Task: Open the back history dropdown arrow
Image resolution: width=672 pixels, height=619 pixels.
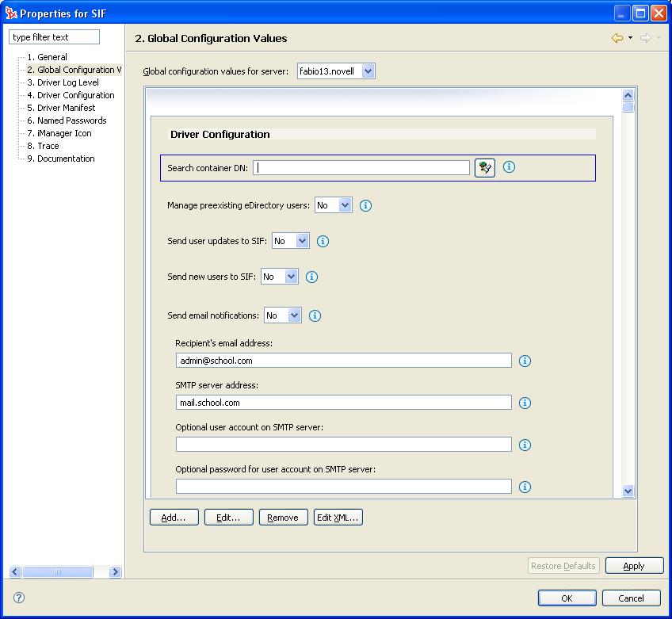Action: pyautogui.click(x=630, y=38)
